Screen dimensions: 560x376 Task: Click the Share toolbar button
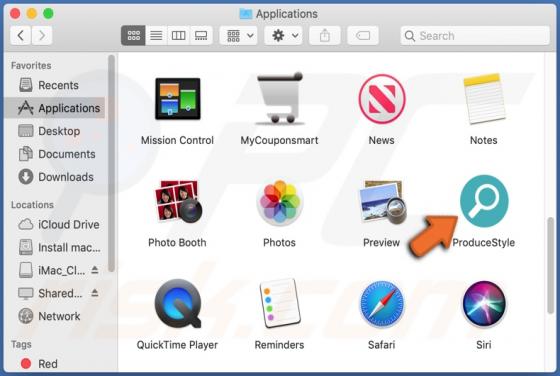click(325, 35)
